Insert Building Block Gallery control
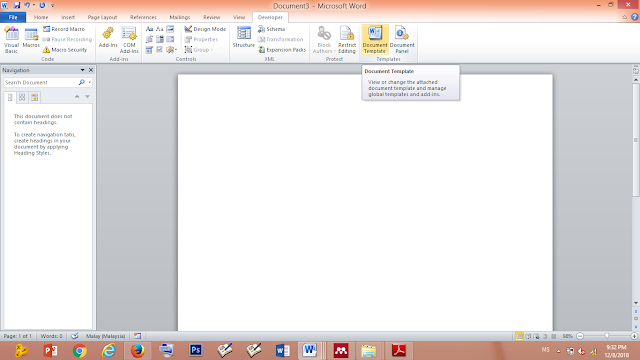This screenshot has width=640, height=360. (x=149, y=39)
